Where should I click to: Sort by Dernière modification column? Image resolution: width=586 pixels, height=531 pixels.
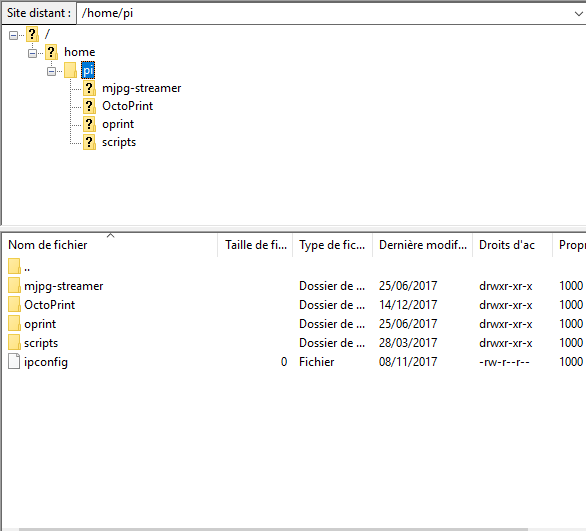pos(423,245)
